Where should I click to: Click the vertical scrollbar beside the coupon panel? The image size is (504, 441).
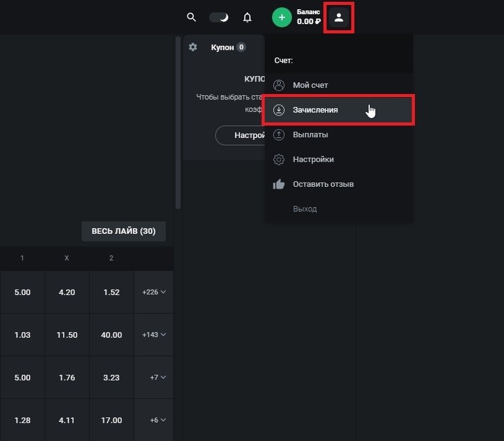(x=178, y=123)
